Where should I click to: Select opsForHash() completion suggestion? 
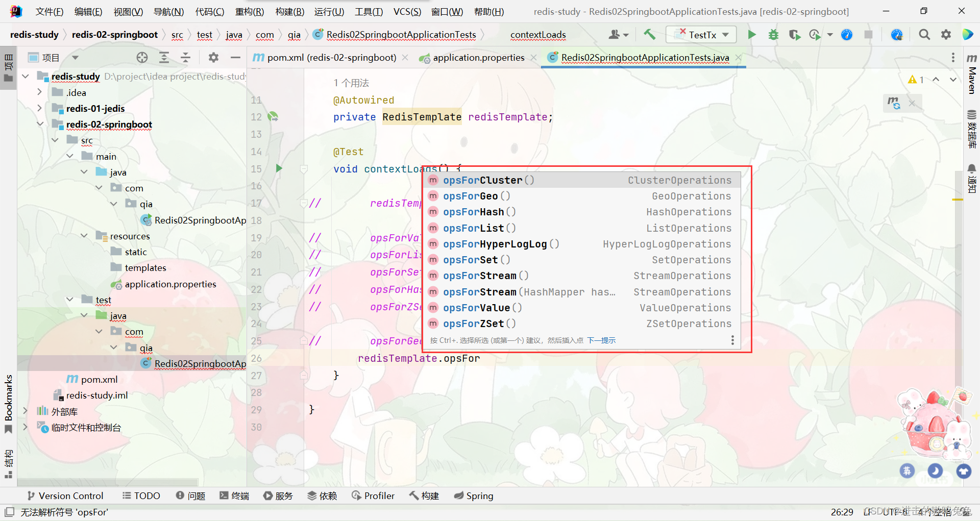[581, 212]
